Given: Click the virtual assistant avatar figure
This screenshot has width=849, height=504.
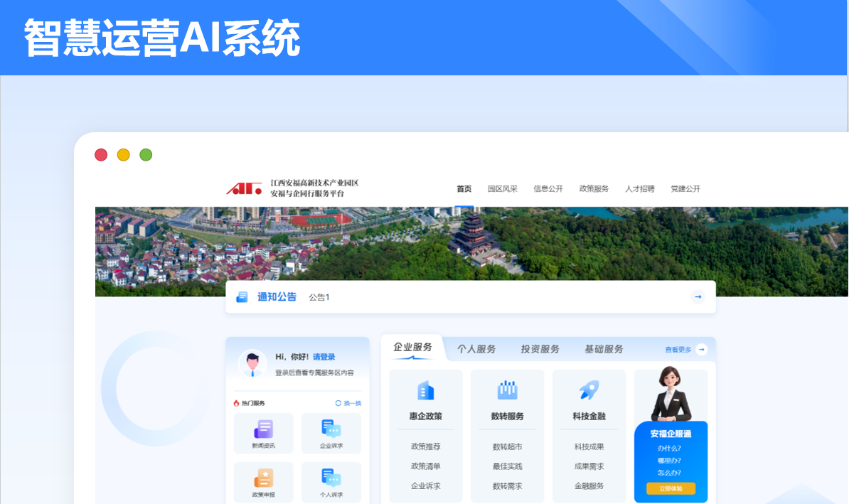Looking at the screenshot, I should click(x=671, y=394).
